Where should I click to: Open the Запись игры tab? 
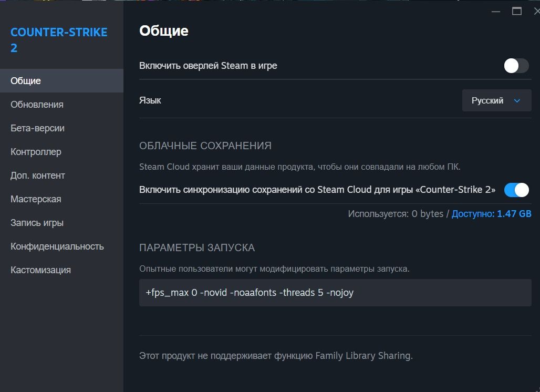point(37,222)
